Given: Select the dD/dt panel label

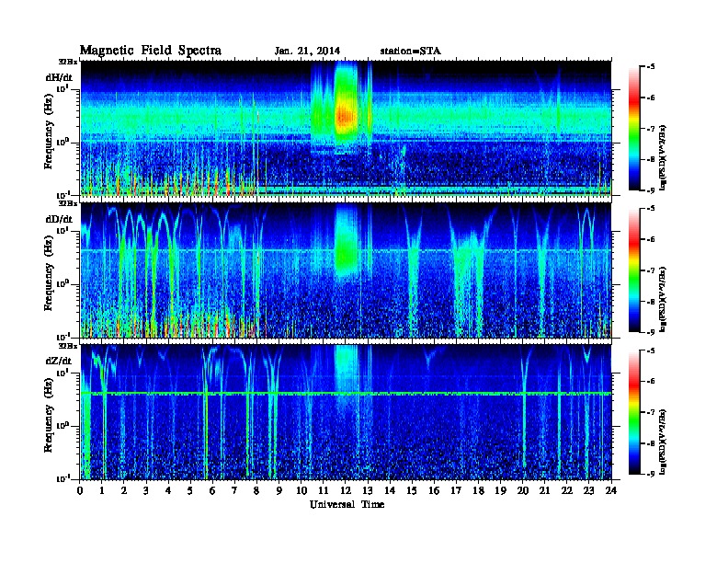Looking at the screenshot, I should coord(59,219).
